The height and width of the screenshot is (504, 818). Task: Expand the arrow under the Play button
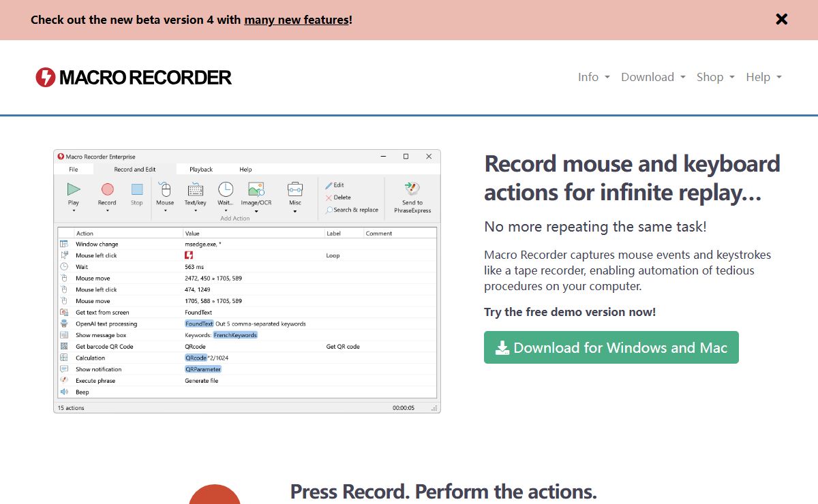(74, 211)
